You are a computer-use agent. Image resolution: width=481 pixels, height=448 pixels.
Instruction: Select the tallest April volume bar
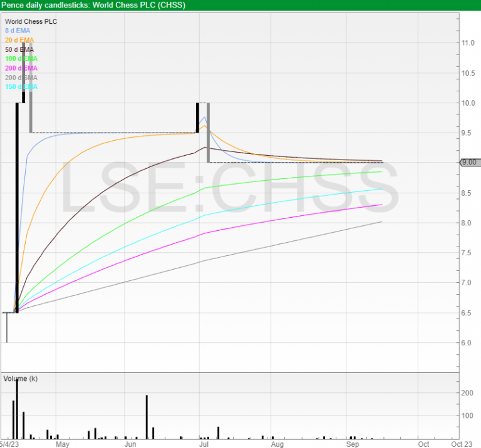tap(17, 408)
